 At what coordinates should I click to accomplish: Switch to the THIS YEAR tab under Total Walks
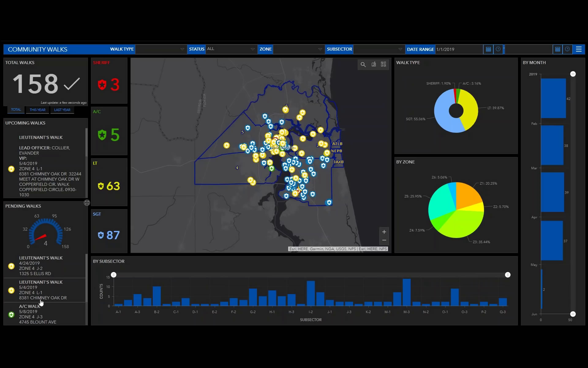coord(37,110)
